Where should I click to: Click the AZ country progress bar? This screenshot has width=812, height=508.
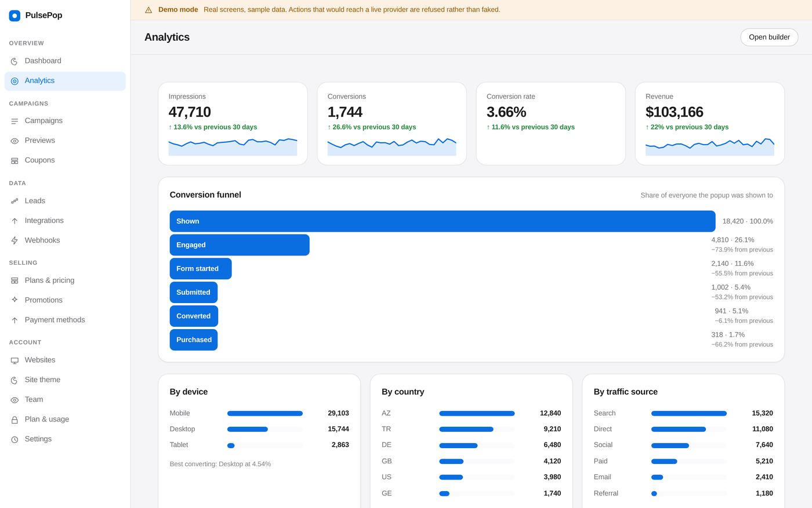pos(477,413)
